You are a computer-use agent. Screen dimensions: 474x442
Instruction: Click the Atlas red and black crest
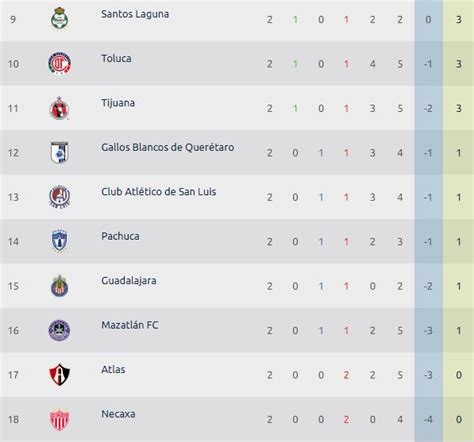click(x=60, y=374)
